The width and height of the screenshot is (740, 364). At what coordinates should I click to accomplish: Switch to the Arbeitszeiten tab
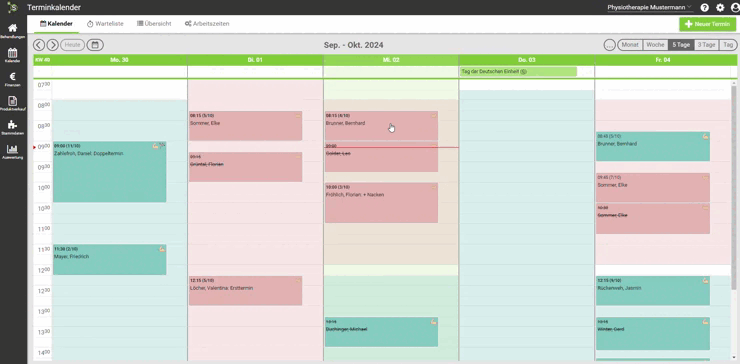coord(207,24)
